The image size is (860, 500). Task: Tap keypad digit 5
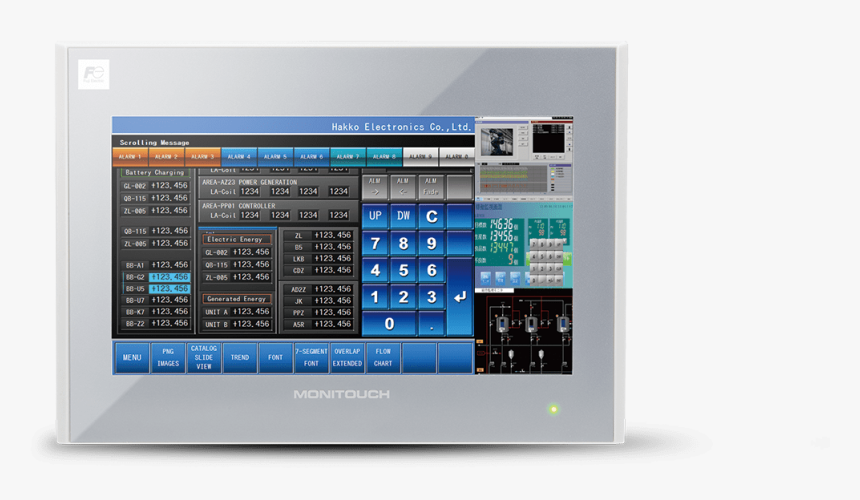pyautogui.click(x=403, y=270)
